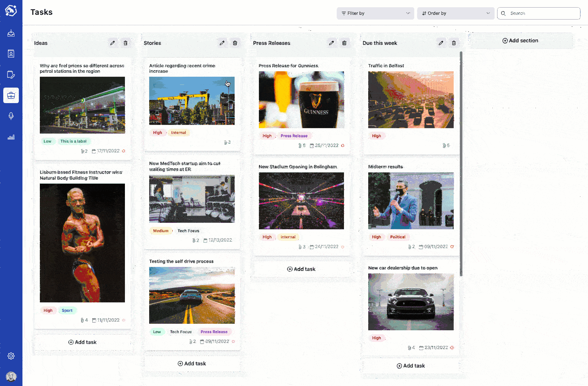Click the Due this week column scrollbar
Screen dimensions: 588x386
coord(461,163)
